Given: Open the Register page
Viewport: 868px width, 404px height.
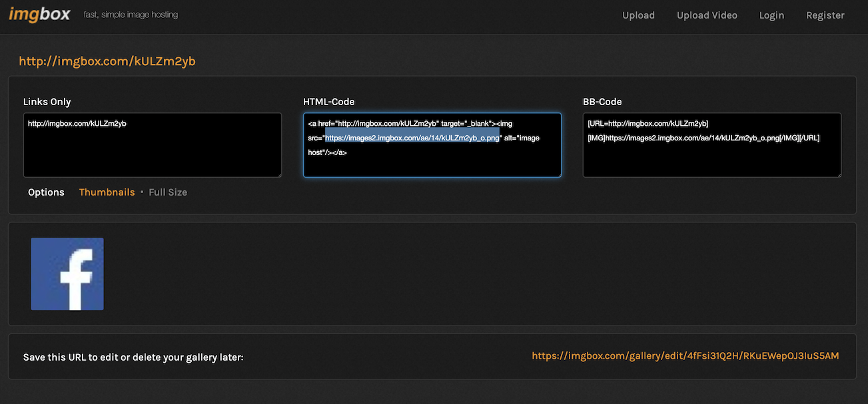Looking at the screenshot, I should pyautogui.click(x=825, y=15).
